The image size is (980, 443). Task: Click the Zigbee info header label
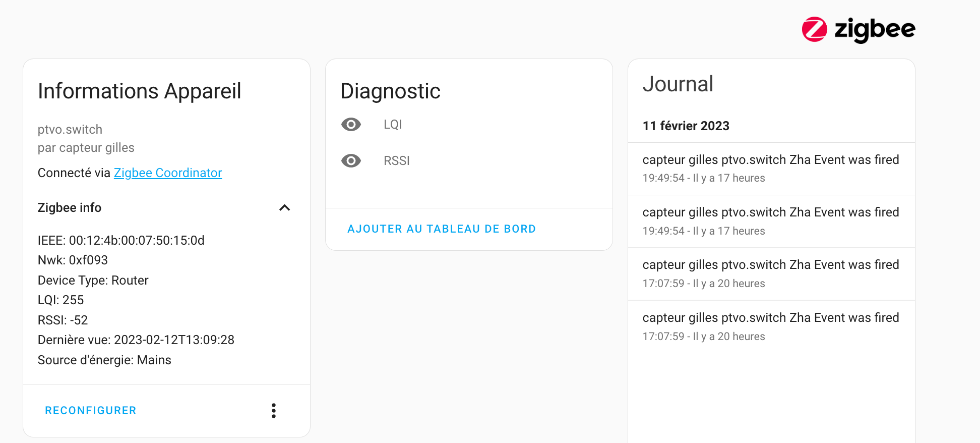click(x=70, y=208)
